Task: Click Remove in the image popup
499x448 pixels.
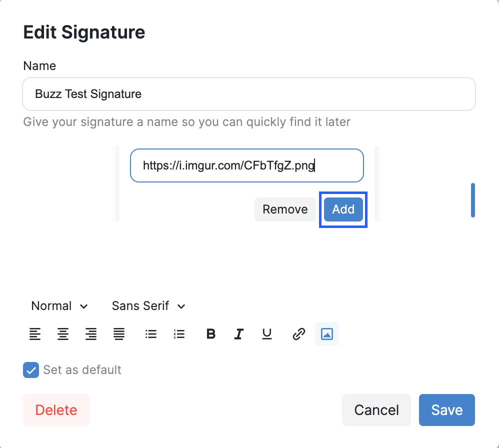Action: click(285, 209)
